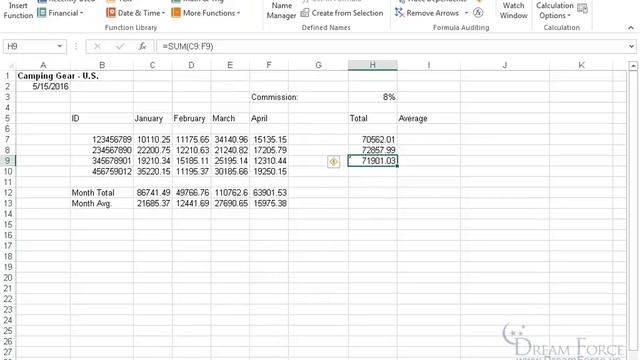Click the date cell 5/15/2016
640x360 pixels.
(x=43, y=87)
